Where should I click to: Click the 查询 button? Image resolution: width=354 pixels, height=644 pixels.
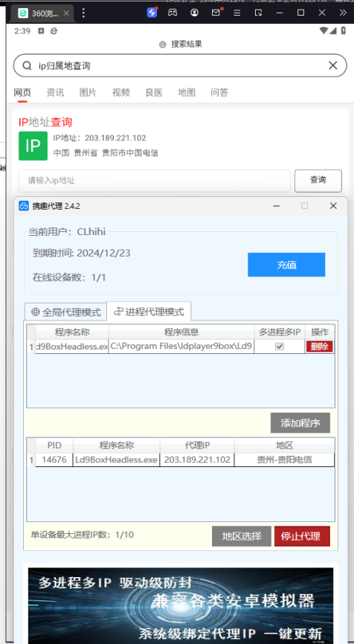click(318, 181)
